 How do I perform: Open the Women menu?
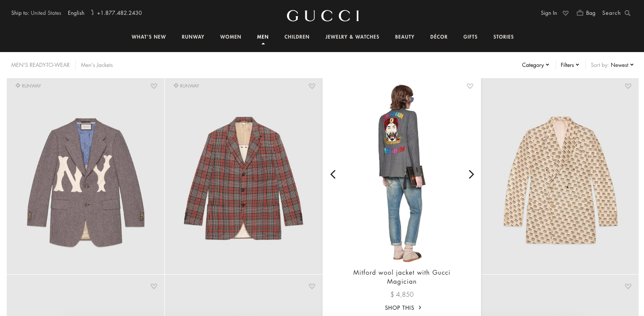tap(230, 37)
